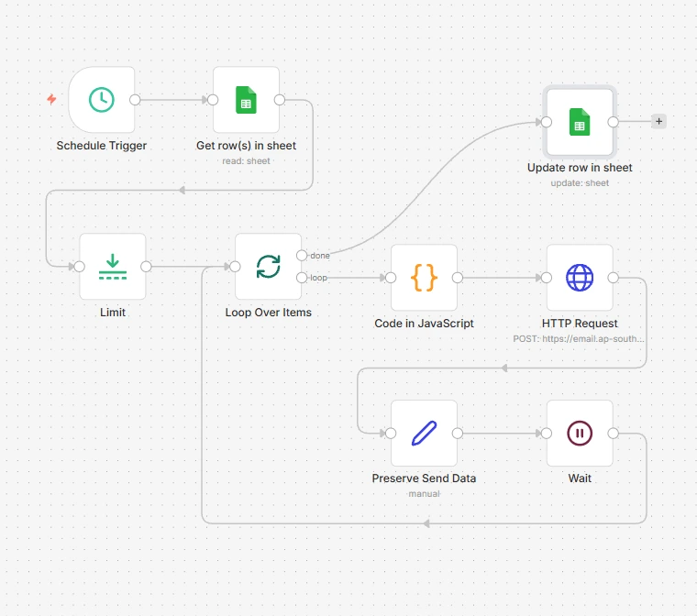The width and height of the screenshot is (697, 616).
Task: Click the 'read: sheet' subtitle
Action: 247,161
